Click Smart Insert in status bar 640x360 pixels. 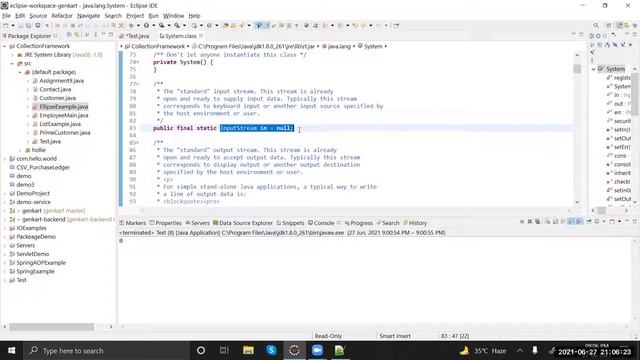coord(395,336)
